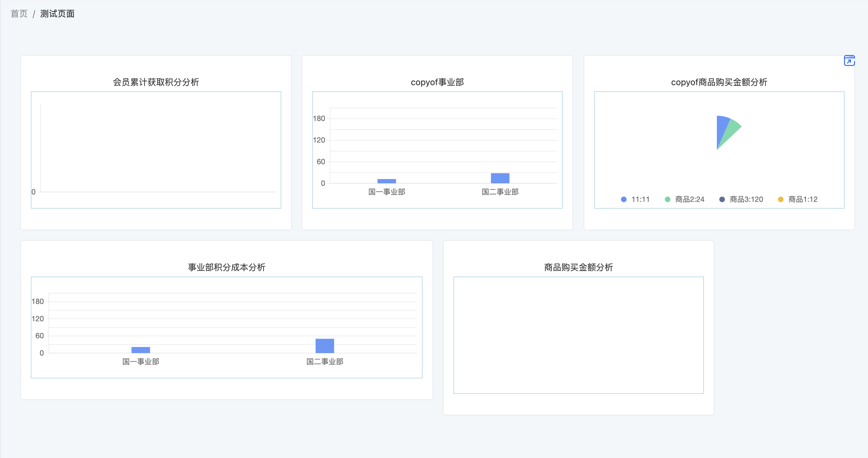Toggle the 商品1:12 legend item

(x=803, y=199)
